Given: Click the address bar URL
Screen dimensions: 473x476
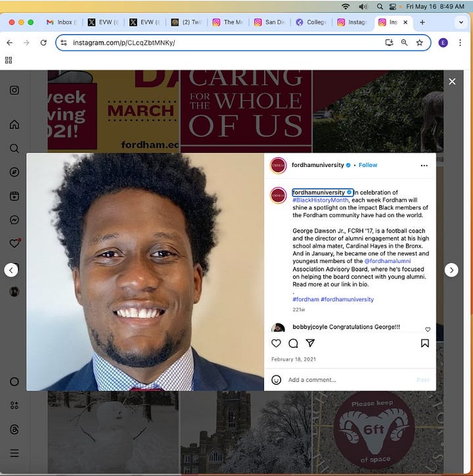Looking at the screenshot, I should click(124, 43).
